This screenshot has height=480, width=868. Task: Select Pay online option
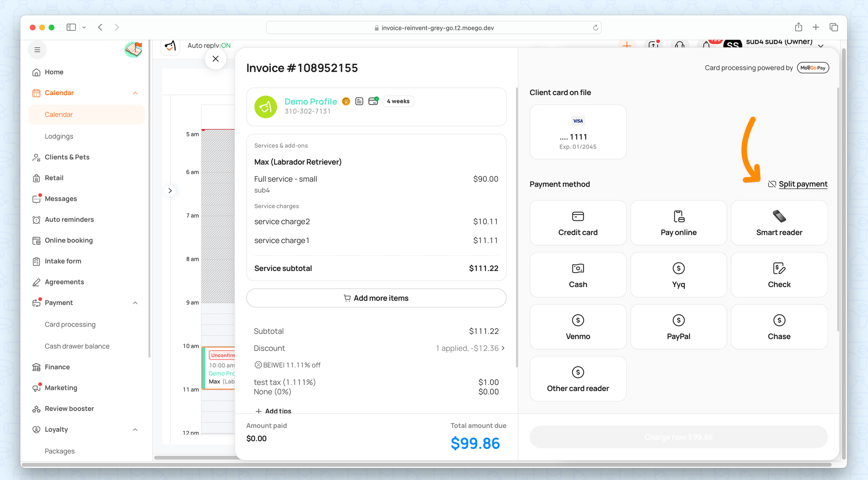[x=678, y=223]
